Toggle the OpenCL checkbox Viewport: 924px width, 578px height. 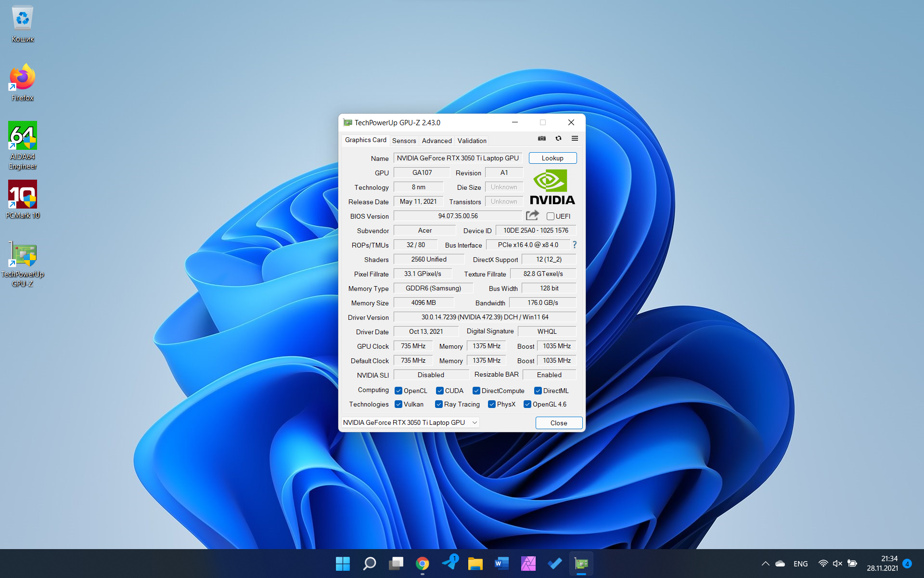398,391
